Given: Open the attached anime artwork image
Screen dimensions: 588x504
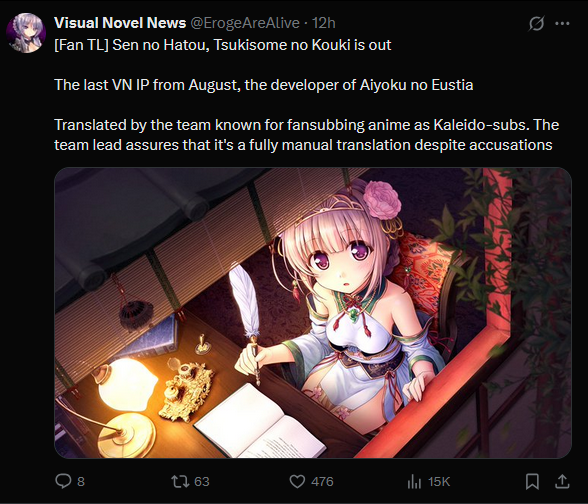Looking at the screenshot, I should pos(313,313).
